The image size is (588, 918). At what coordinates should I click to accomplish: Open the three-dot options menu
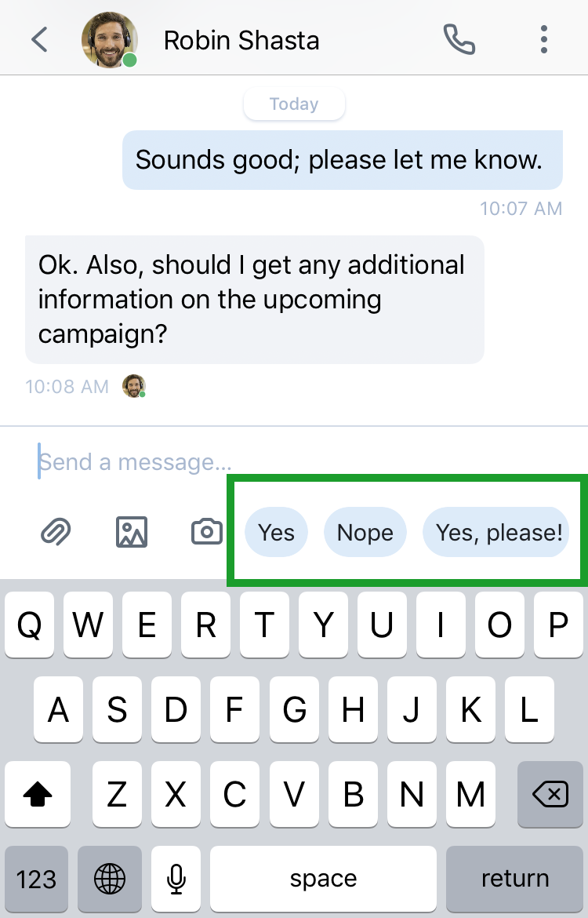543,40
